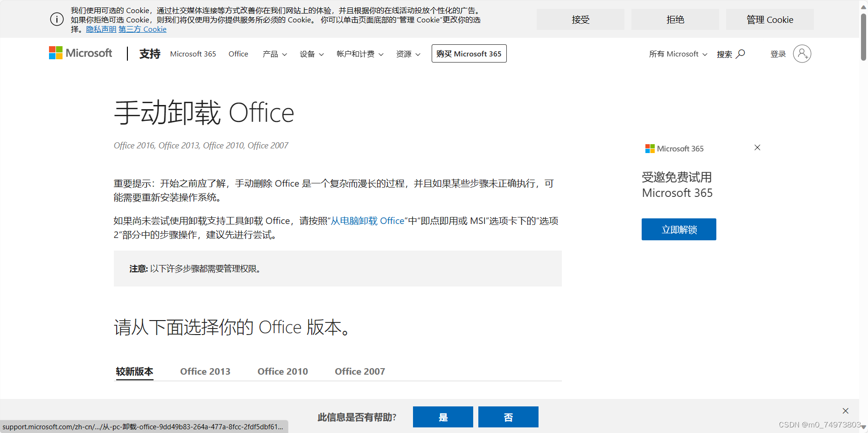Click the 受邀免费试用 promo text

[677, 185]
